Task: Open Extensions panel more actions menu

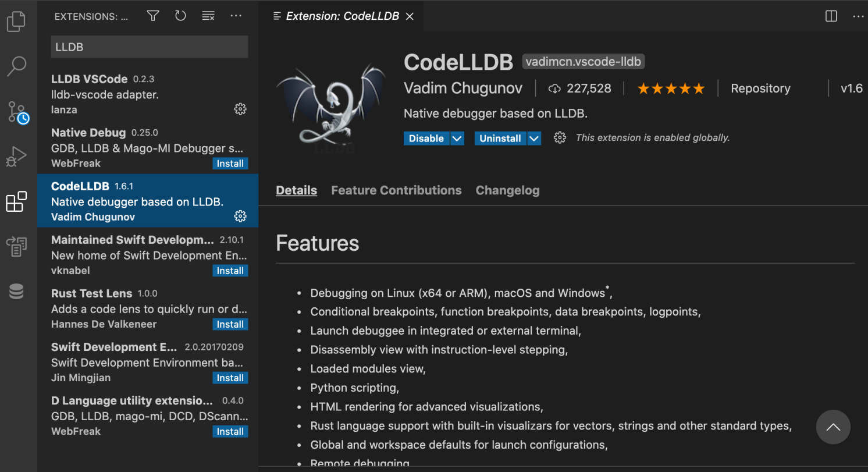Action: [236, 16]
